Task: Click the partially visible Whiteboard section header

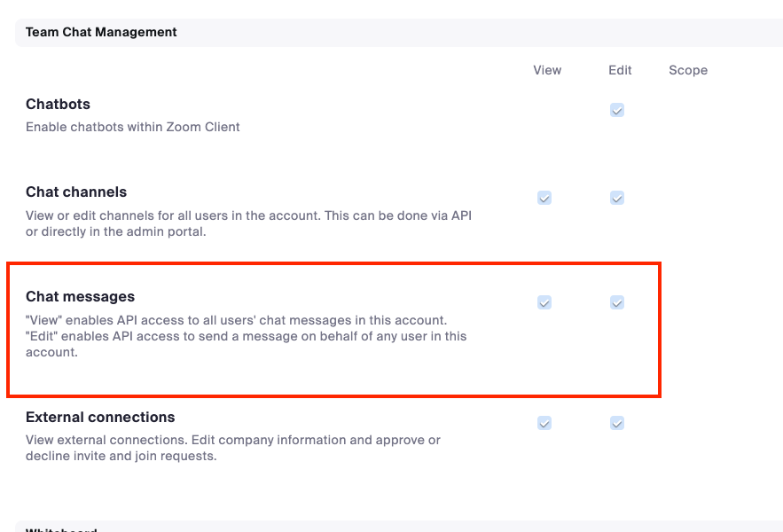Action: (62, 529)
